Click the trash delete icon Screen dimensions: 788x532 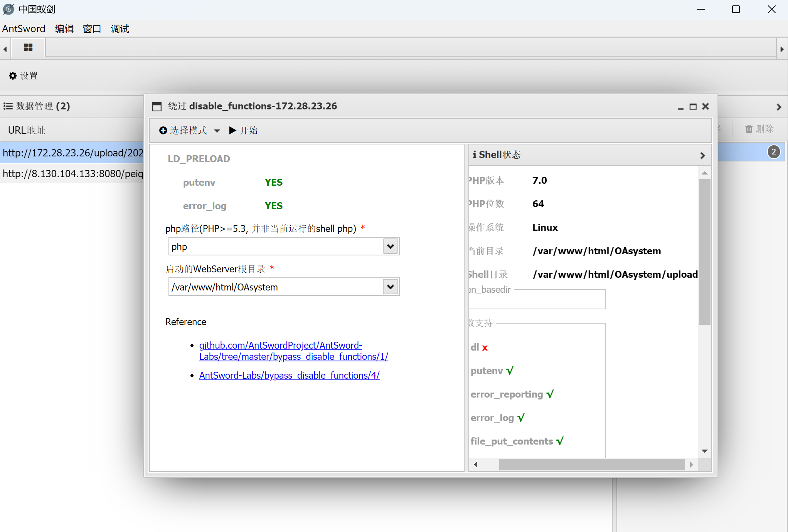point(749,129)
